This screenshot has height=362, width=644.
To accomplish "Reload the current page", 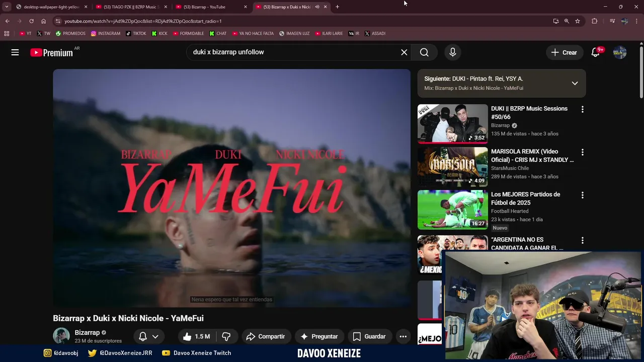I will tap(31, 21).
